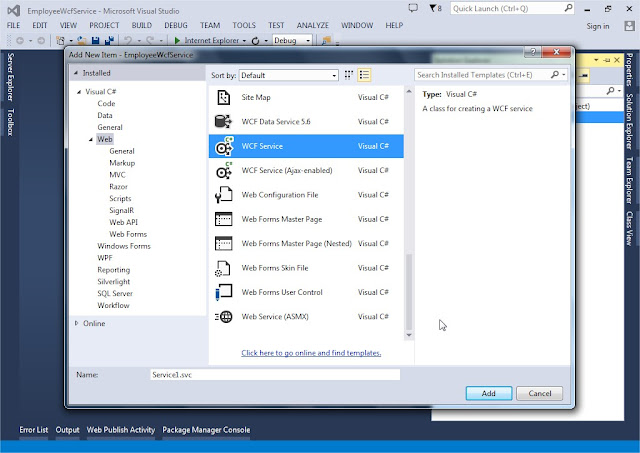The height and width of the screenshot is (453, 640).
Task: Click the Web Forms Skin File icon
Action: pos(223,268)
